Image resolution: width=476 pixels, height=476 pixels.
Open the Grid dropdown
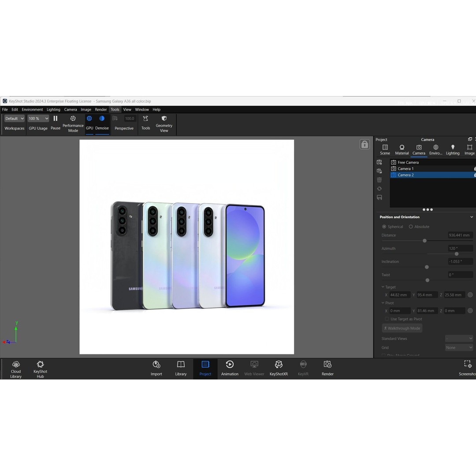[459, 348]
